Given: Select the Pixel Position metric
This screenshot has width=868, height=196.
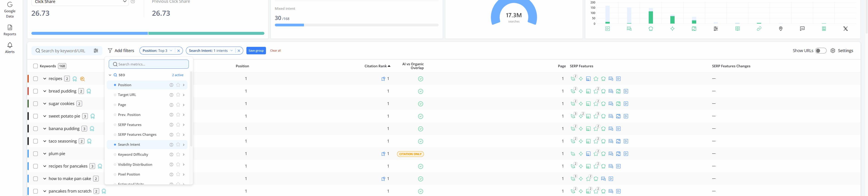Looking at the screenshot, I should pos(147,174).
